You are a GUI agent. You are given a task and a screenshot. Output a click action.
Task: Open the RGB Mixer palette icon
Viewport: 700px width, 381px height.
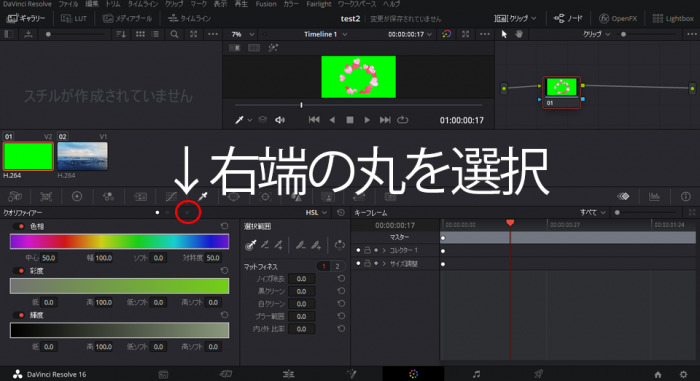coord(108,197)
